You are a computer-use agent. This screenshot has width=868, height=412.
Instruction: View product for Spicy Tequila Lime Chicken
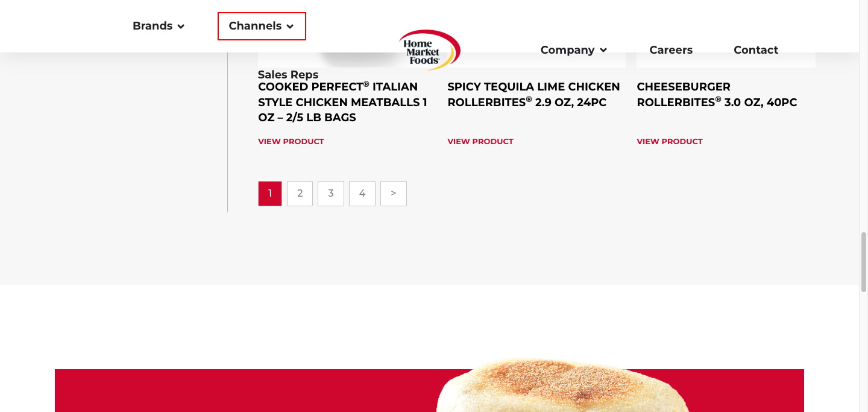click(480, 142)
